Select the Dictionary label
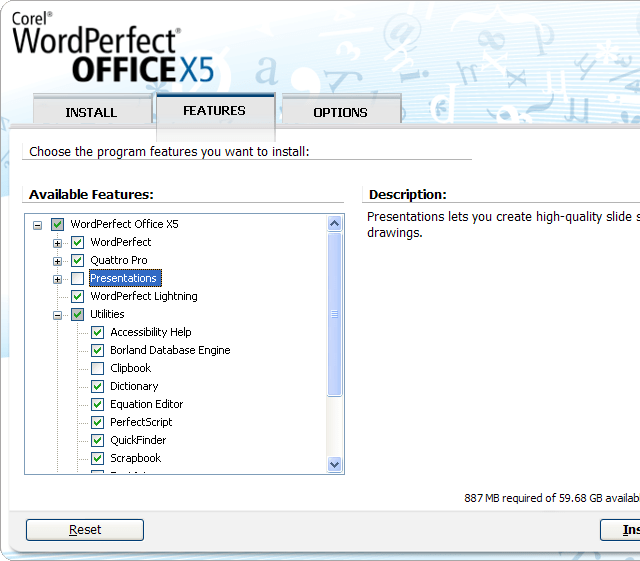This screenshot has height=561, width=640. (x=134, y=386)
